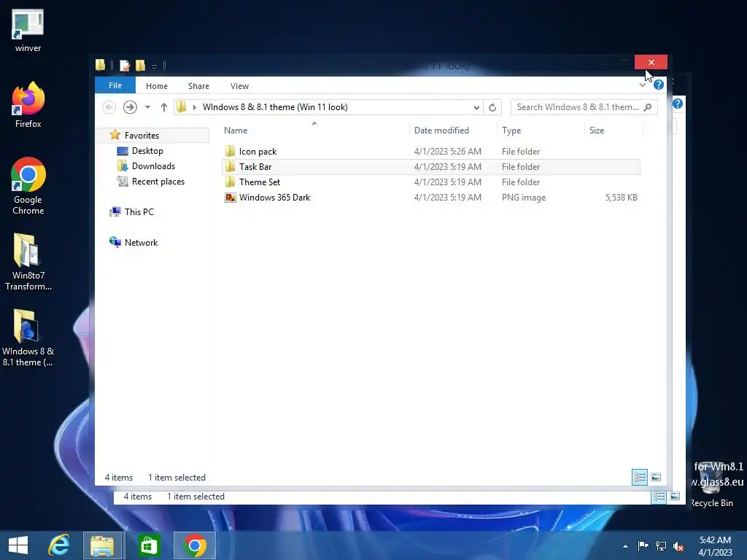Select WIndows 8 & 8.1 theme desktop folder
This screenshot has width=747, height=560.
(x=28, y=338)
